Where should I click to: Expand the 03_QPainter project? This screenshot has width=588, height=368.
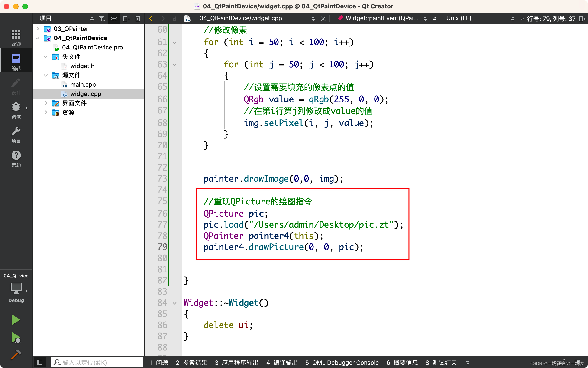38,29
